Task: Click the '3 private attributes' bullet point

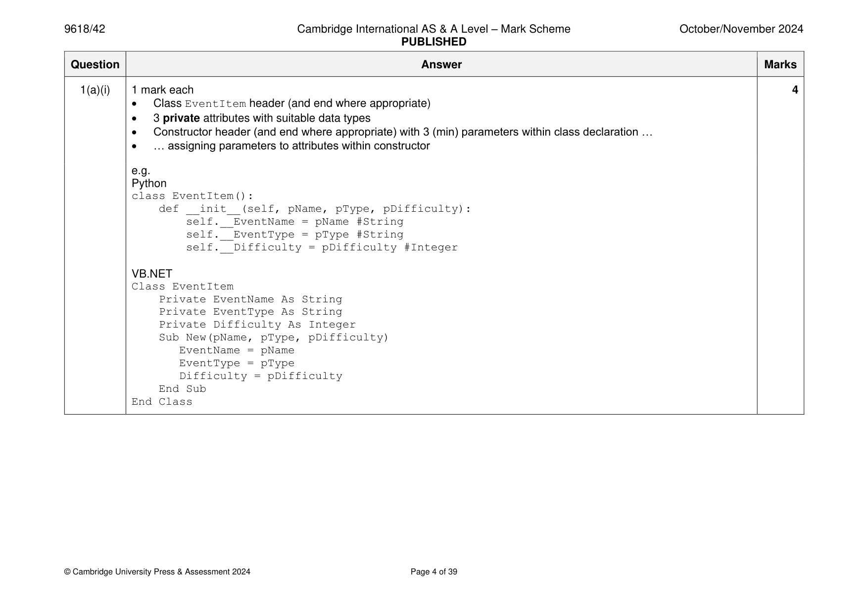Action: coord(262,118)
